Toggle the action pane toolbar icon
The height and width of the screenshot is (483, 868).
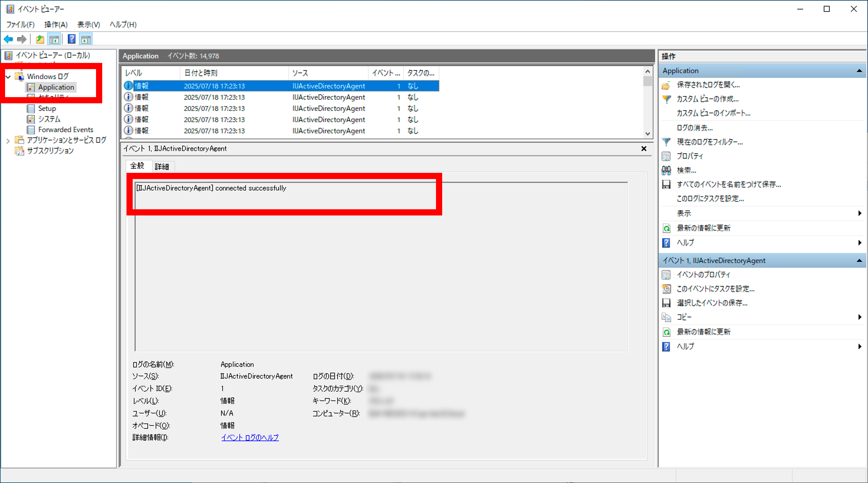pyautogui.click(x=86, y=40)
